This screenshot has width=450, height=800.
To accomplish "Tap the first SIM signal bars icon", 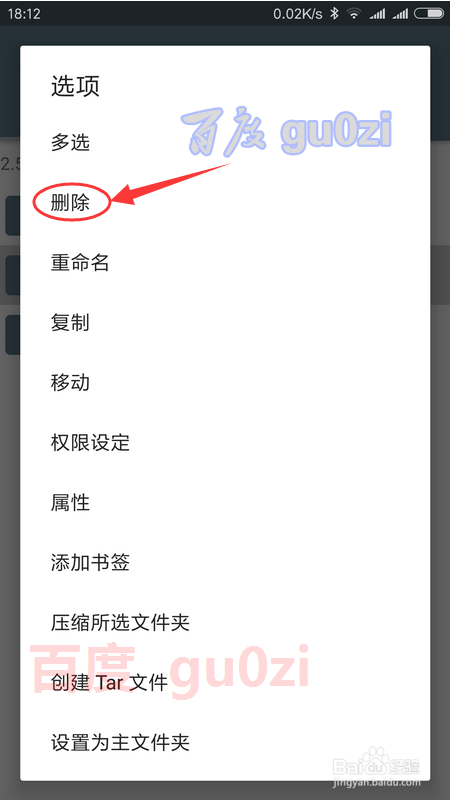I will tap(377, 14).
